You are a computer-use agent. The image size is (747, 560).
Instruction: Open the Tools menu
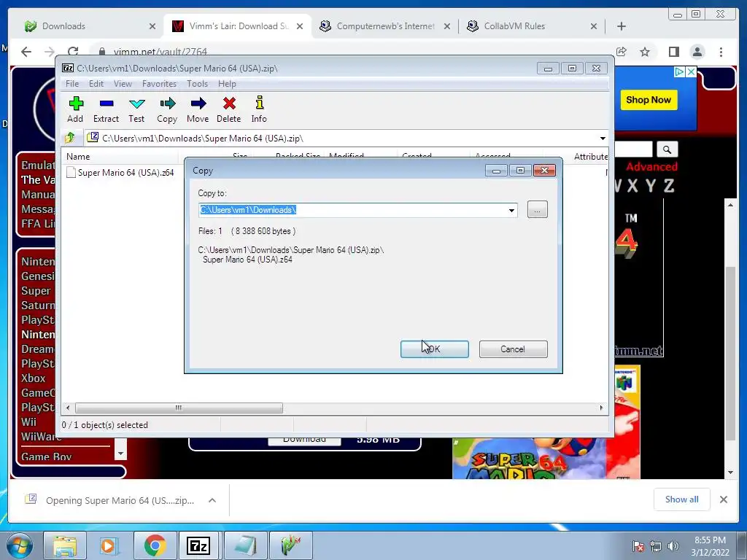click(x=197, y=84)
